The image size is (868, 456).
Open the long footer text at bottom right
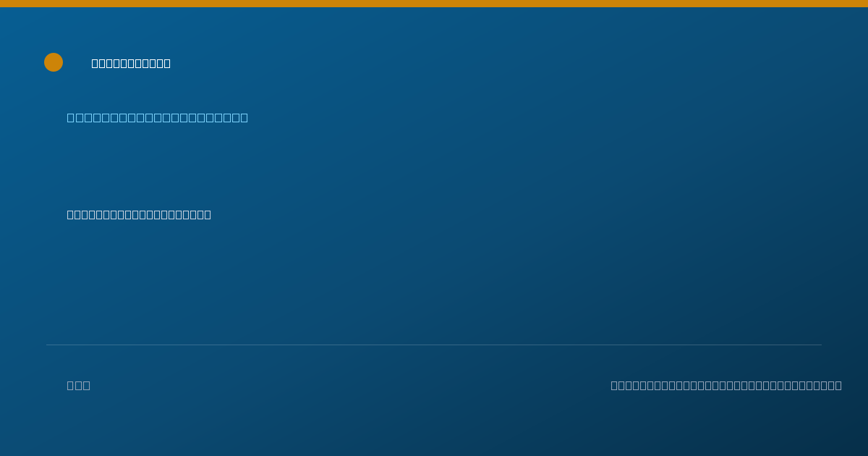pyautogui.click(x=726, y=385)
